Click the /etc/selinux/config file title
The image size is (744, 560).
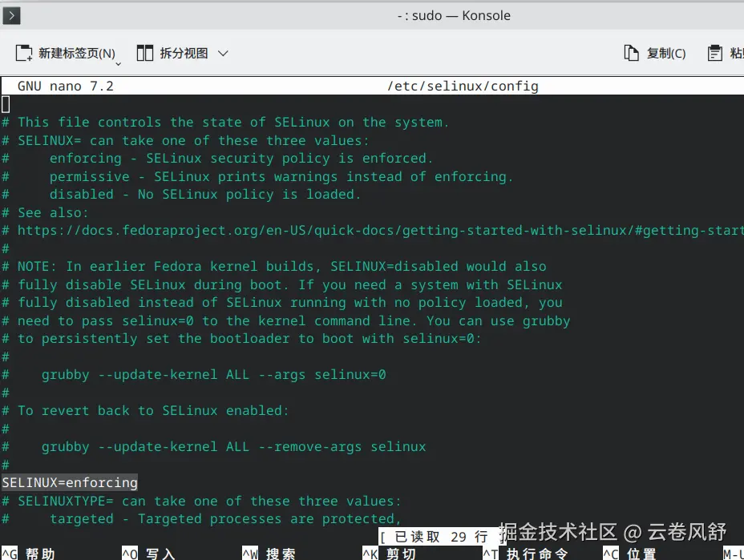click(x=463, y=87)
